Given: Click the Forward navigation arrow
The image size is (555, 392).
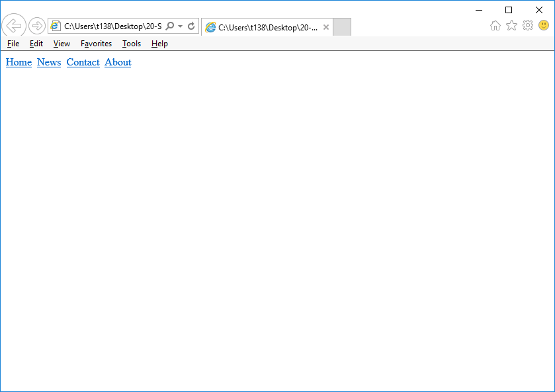Looking at the screenshot, I should tap(36, 26).
